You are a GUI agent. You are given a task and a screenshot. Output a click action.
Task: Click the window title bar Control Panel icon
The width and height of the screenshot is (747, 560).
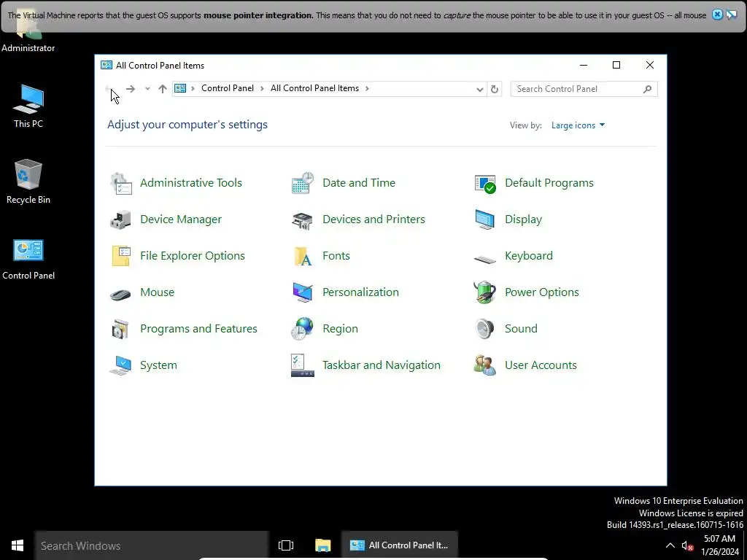pos(107,65)
